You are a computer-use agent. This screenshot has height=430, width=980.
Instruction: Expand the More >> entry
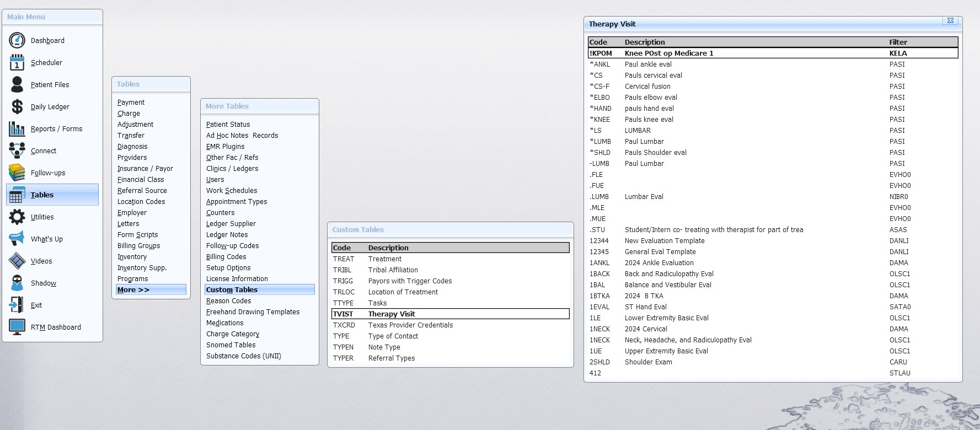click(151, 289)
